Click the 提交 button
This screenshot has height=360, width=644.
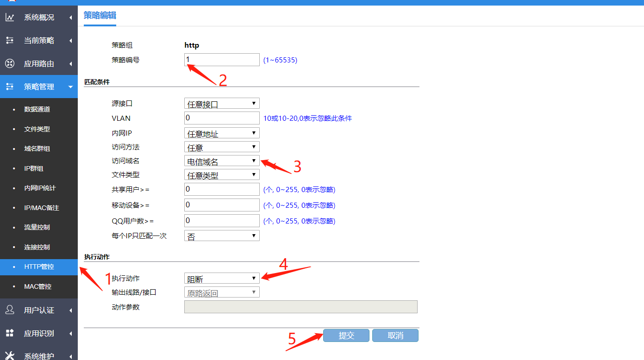(x=346, y=335)
